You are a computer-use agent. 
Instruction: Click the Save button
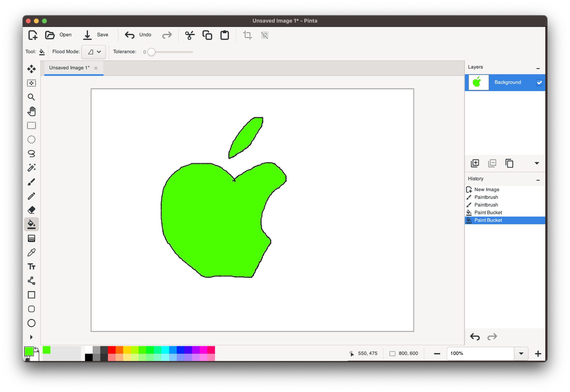tap(96, 35)
